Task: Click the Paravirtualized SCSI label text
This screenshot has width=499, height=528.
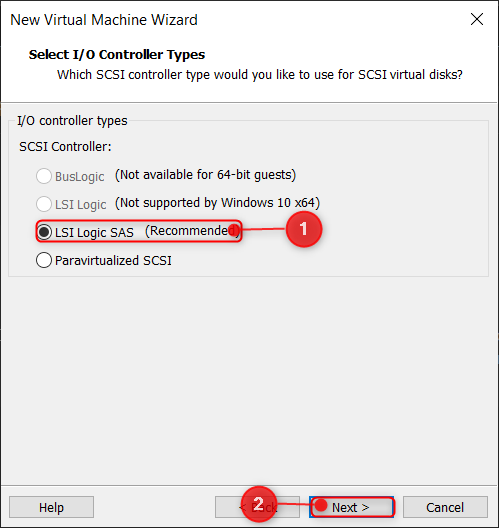Action: pos(113,261)
